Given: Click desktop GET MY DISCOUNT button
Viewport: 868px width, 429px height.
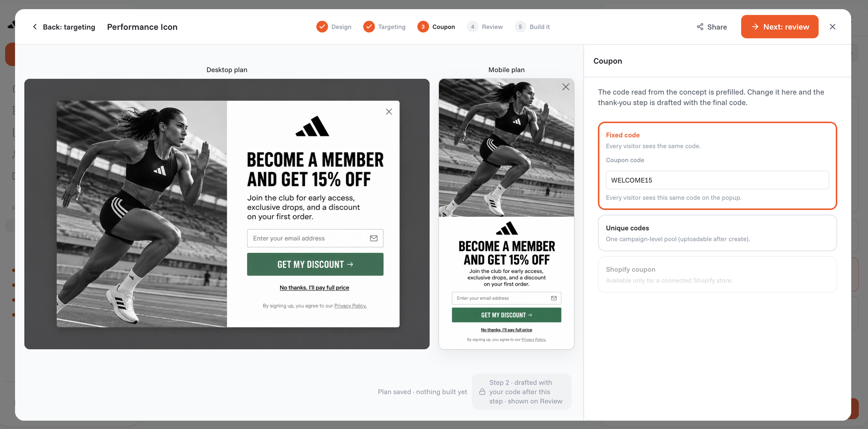Looking at the screenshot, I should tap(315, 265).
